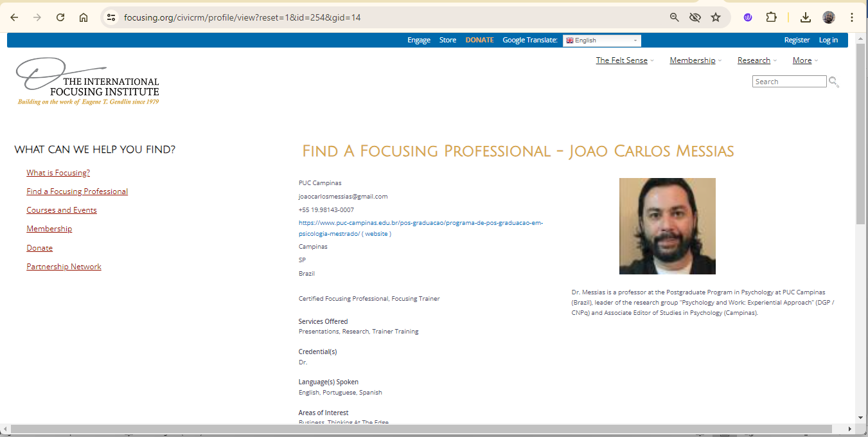Image resolution: width=868 pixels, height=437 pixels.
Task: Open browser Downloads
Action: [x=806, y=17]
